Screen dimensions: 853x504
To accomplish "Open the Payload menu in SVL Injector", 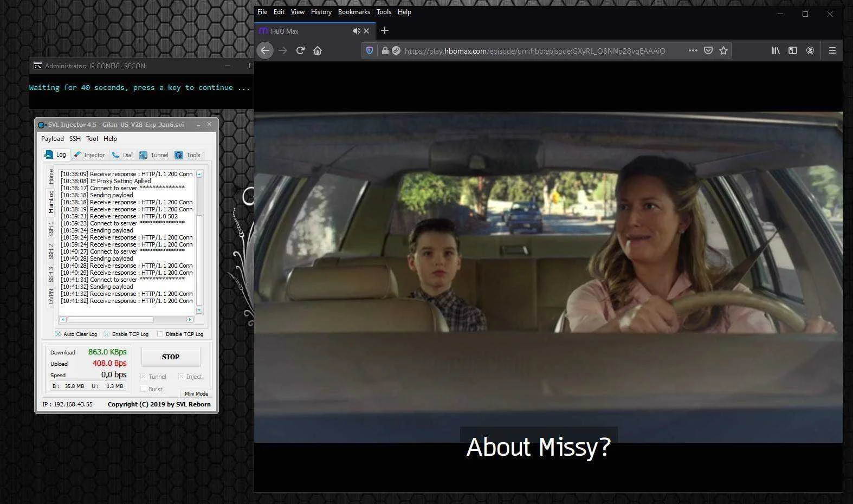I will 53,139.
